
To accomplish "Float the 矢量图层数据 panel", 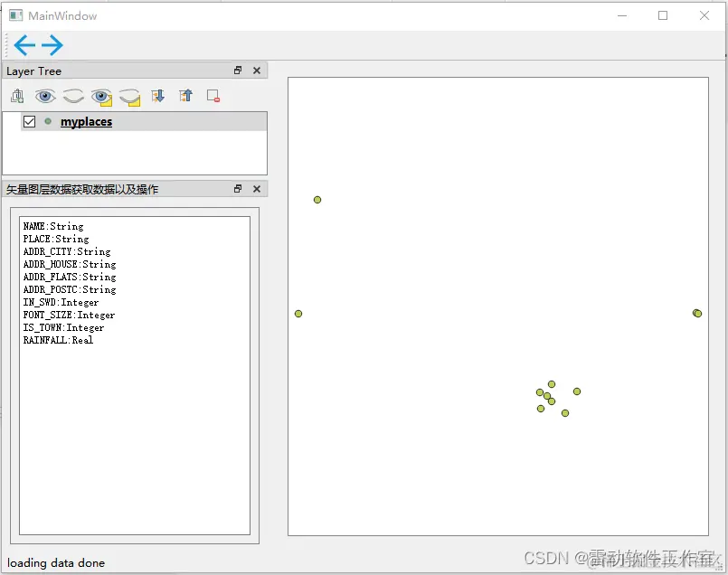I will tap(238, 189).
